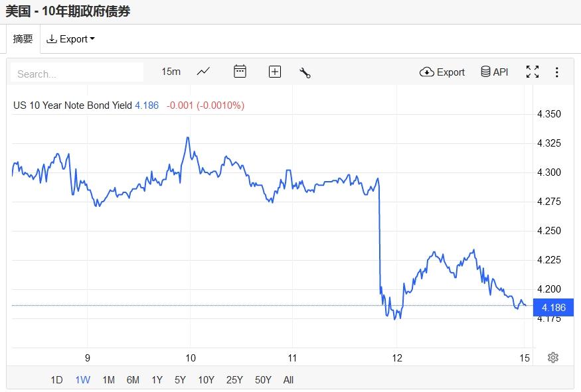Image resolution: width=581 pixels, height=392 pixels.
Task: Click the API database icon button
Action: 495,72
